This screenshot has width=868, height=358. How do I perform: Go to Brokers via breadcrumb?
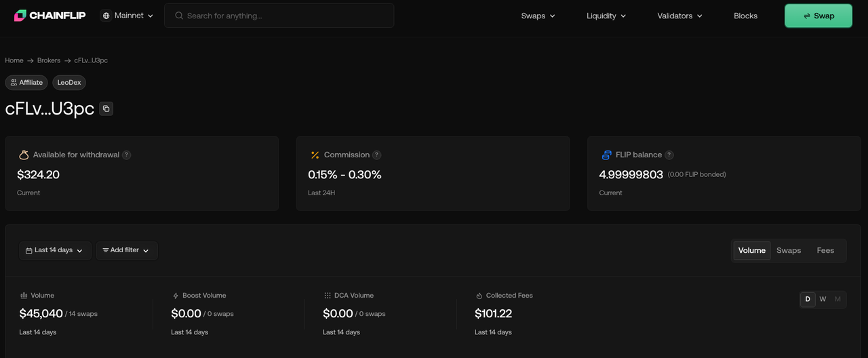click(49, 60)
